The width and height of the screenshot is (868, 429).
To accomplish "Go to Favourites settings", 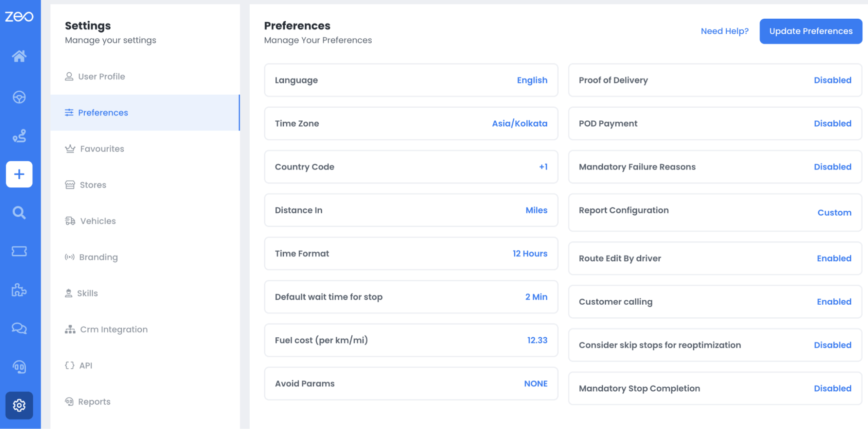I will coord(145,149).
